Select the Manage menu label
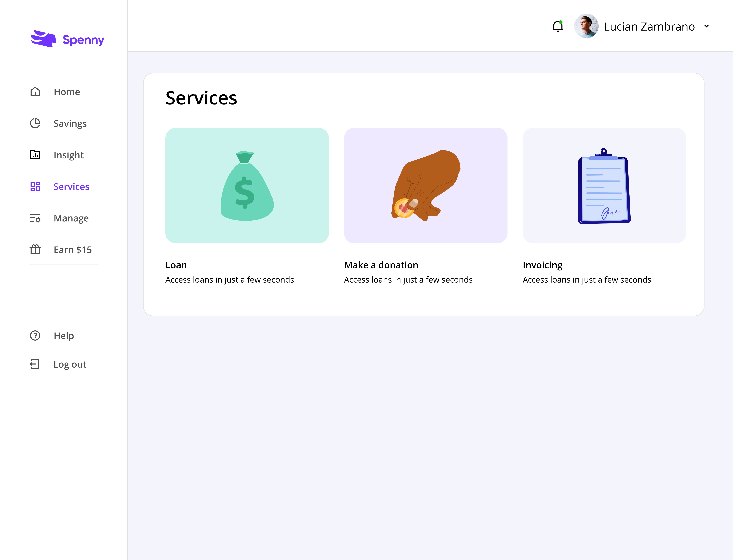The image size is (733, 560). [71, 218]
